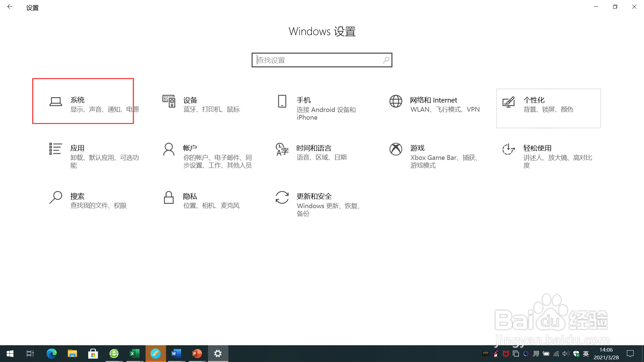Open Update & Security (更新和安全) icon
Image resolution: width=644 pixels, height=362 pixels.
[282, 197]
